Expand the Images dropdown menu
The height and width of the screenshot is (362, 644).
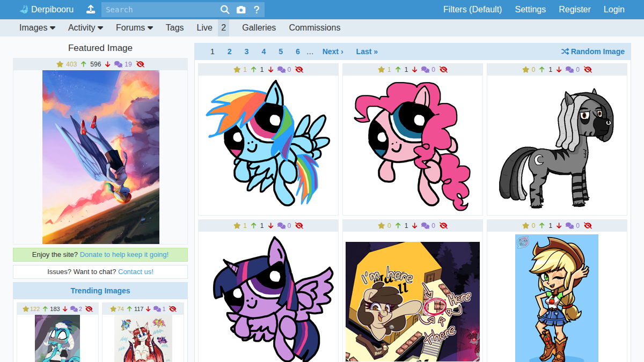[37, 27]
